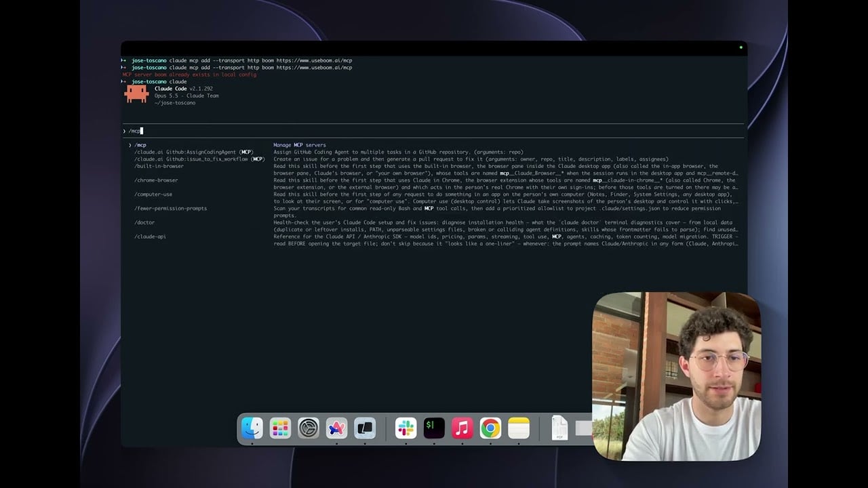This screenshot has width=868, height=488.
Task: Open the PDF document in the dock
Action: (x=559, y=428)
